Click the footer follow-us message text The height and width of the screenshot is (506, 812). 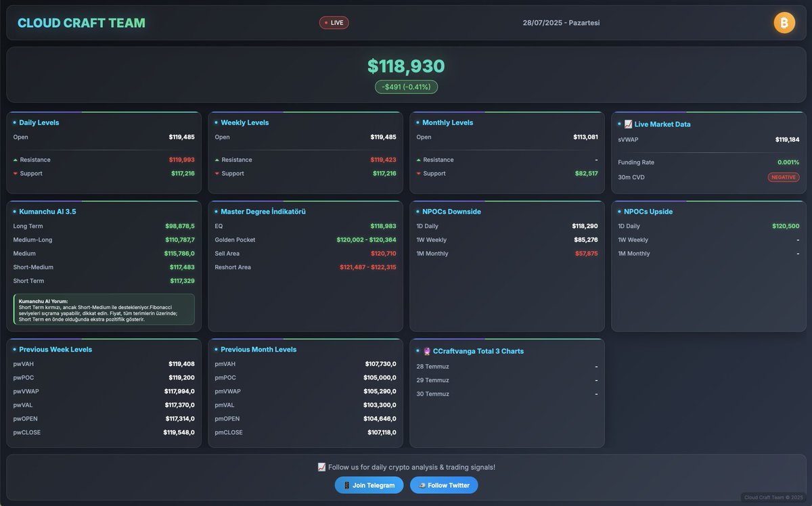pyautogui.click(x=406, y=467)
